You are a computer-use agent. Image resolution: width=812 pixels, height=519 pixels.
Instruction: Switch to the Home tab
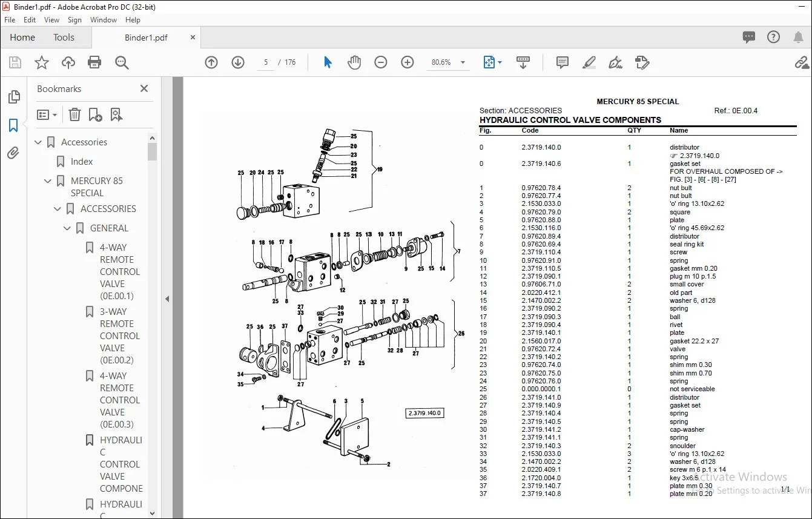pyautogui.click(x=22, y=37)
